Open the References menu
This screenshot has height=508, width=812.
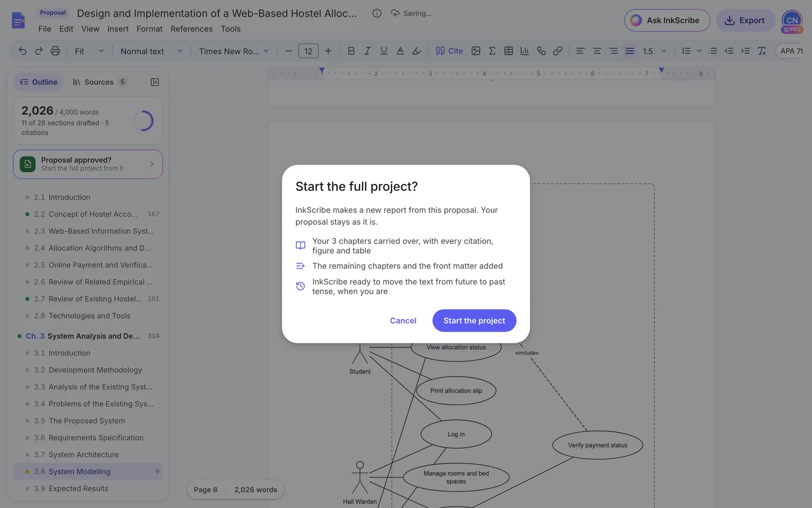(191, 29)
